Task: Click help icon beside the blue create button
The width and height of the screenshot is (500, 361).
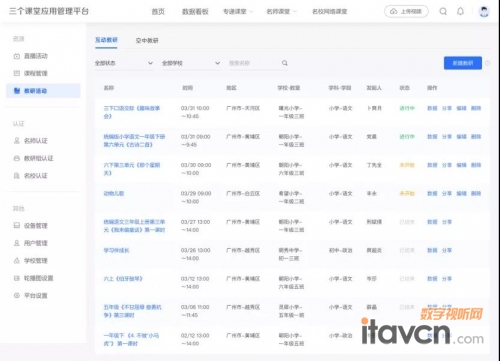Action: coord(488,63)
